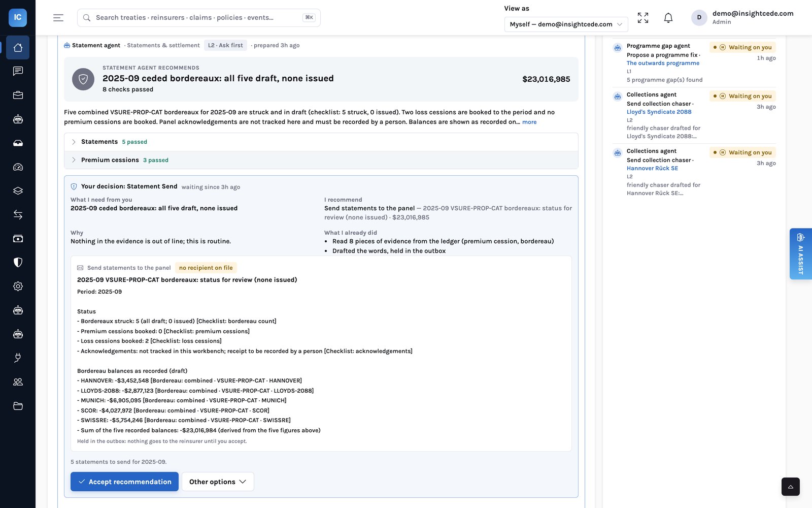Open the chat messages sidebar icon
This screenshot has width=812, height=508.
pyautogui.click(x=18, y=71)
